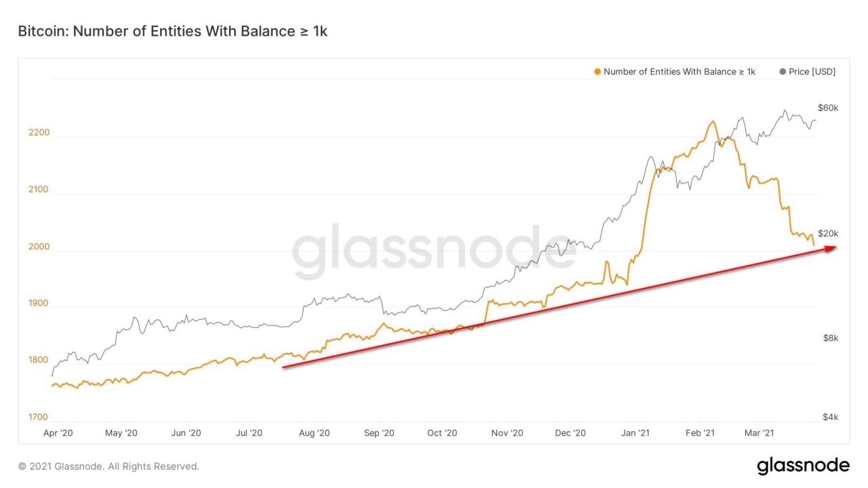Screen dimensions: 868x488
Task: Click the glassnode logo at bottom right
Action: click(803, 466)
